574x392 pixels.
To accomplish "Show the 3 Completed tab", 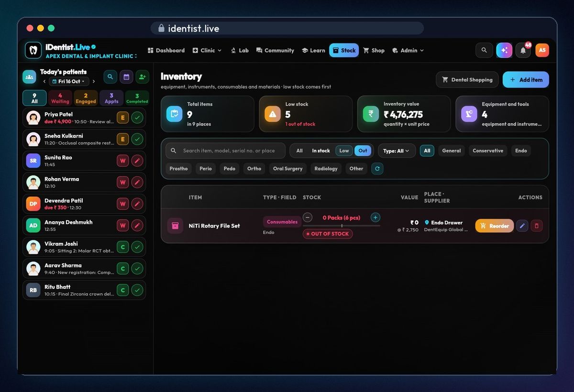I will [x=137, y=98].
